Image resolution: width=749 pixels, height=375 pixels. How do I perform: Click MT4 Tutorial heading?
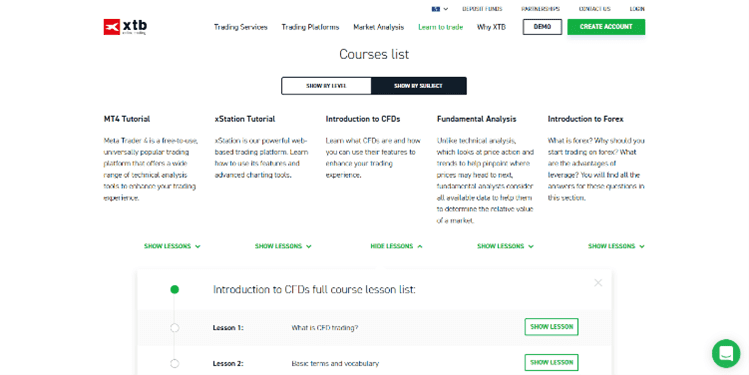click(127, 119)
